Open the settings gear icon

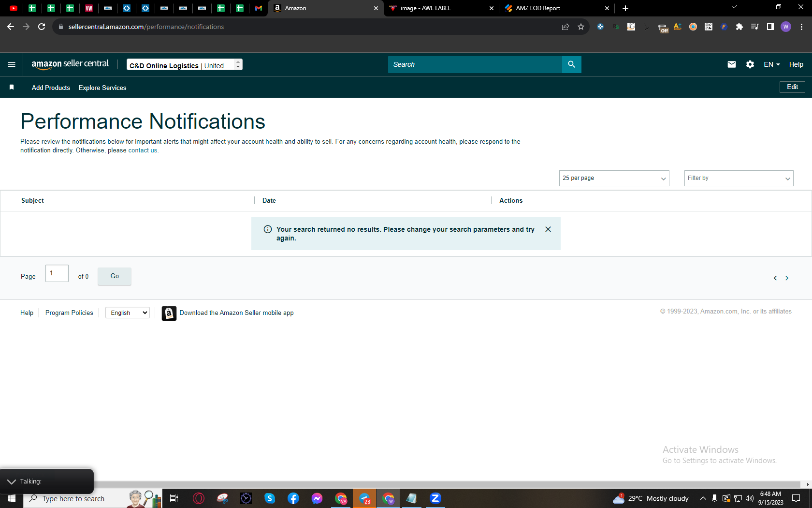(x=750, y=64)
